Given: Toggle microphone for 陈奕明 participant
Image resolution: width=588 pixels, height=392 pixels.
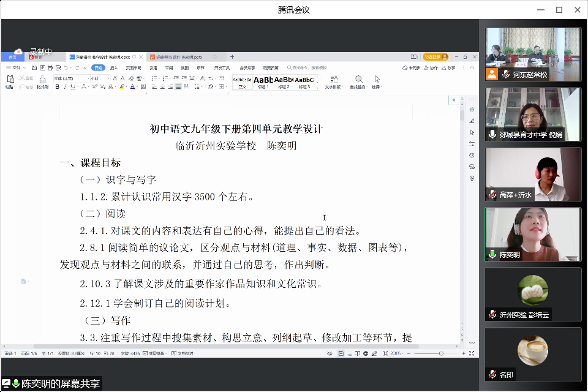Looking at the screenshot, I should pyautogui.click(x=492, y=254).
